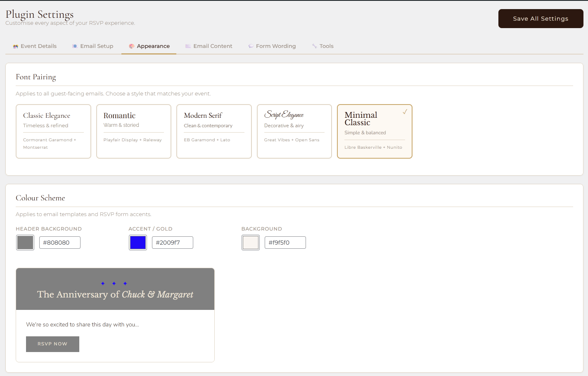Click the Email Content tab icon

[188, 46]
